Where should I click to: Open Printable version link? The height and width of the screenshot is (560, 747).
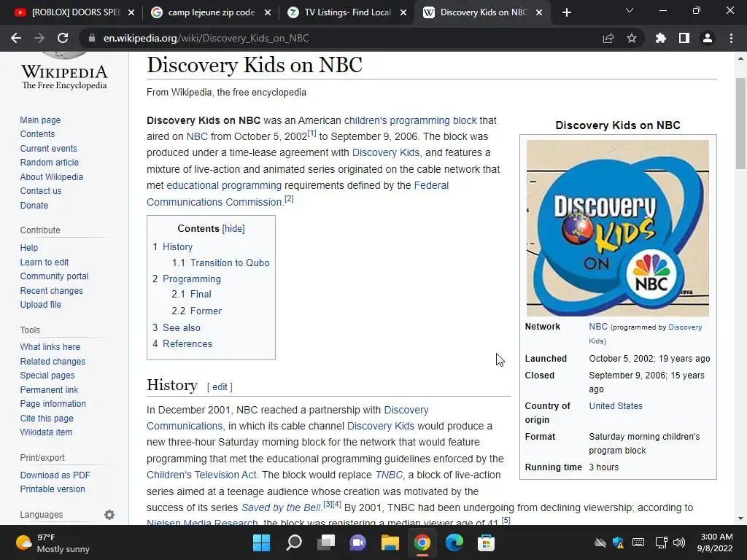pyautogui.click(x=53, y=489)
